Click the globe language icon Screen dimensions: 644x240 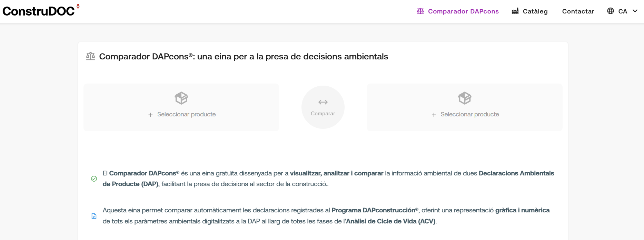click(x=611, y=11)
